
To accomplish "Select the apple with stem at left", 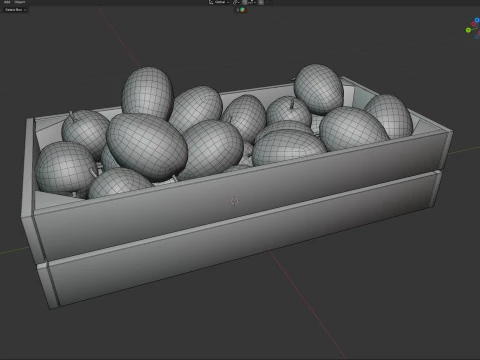I will tap(85, 131).
